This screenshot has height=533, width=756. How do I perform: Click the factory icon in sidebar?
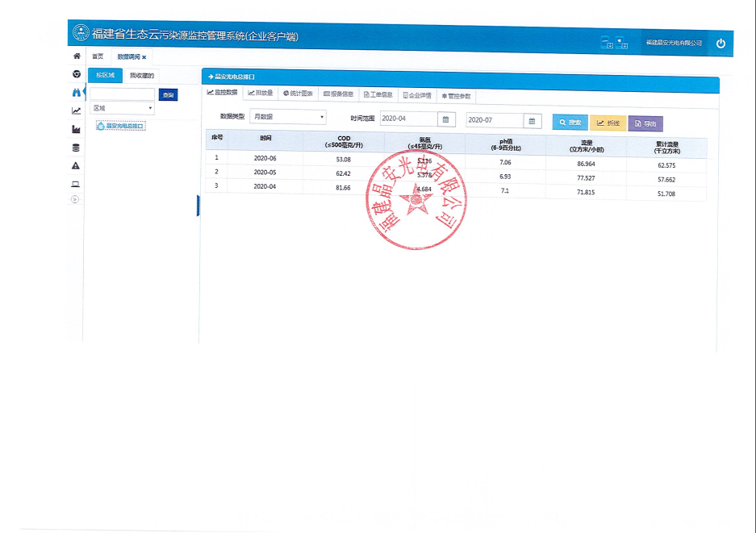pyautogui.click(x=76, y=129)
